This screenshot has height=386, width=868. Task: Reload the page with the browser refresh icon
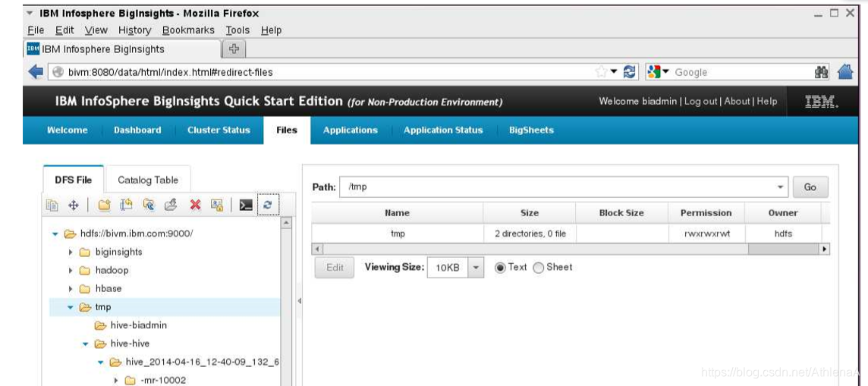tap(630, 72)
